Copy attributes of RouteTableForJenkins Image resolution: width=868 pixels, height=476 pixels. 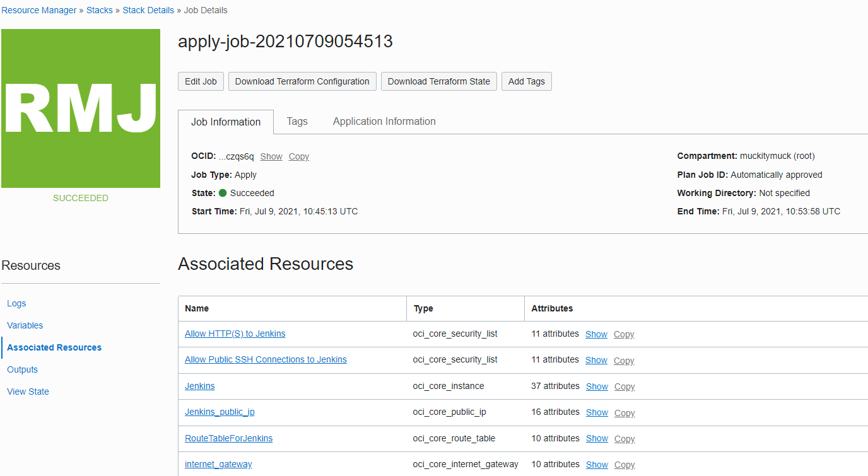point(625,439)
